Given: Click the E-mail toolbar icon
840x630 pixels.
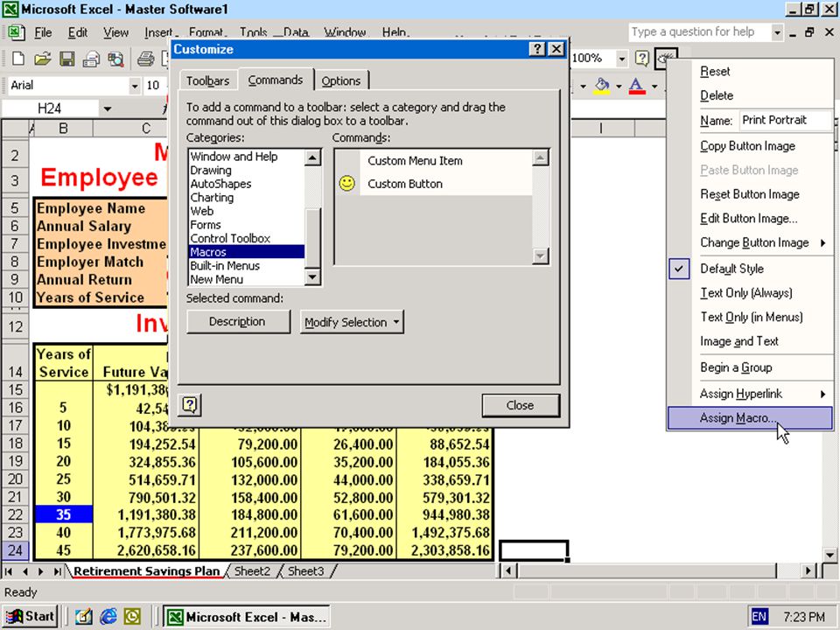Looking at the screenshot, I should click(x=92, y=59).
